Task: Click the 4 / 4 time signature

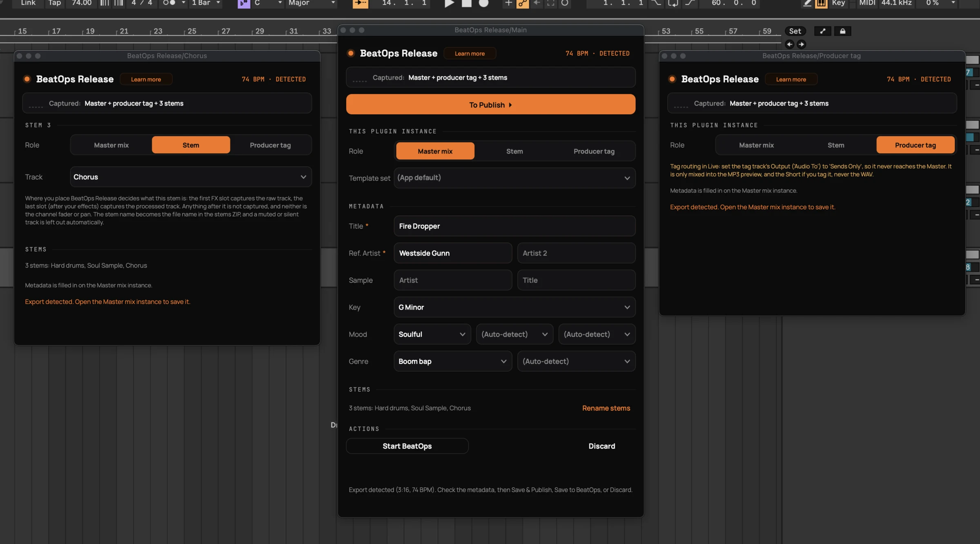Action: coord(142,3)
